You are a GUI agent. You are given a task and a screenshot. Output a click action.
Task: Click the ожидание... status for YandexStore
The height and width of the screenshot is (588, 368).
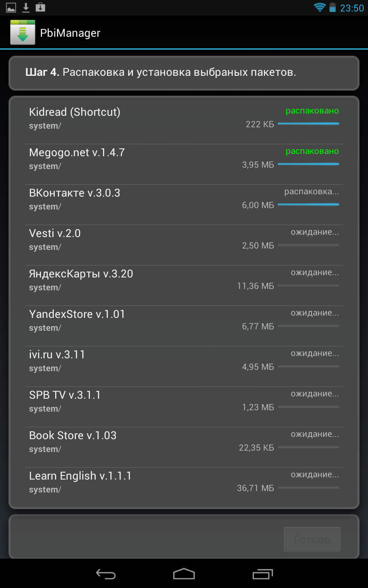(315, 313)
